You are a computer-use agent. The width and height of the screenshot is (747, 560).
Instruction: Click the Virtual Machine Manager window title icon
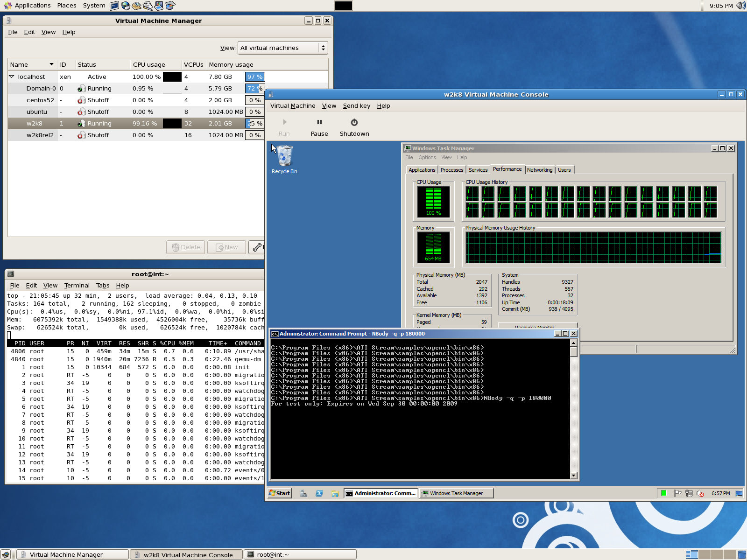[x=9, y=21]
